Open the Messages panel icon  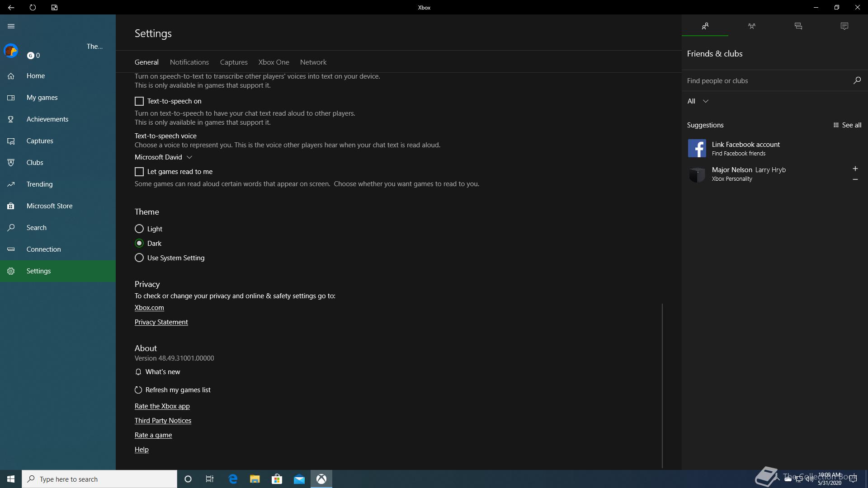(x=798, y=26)
